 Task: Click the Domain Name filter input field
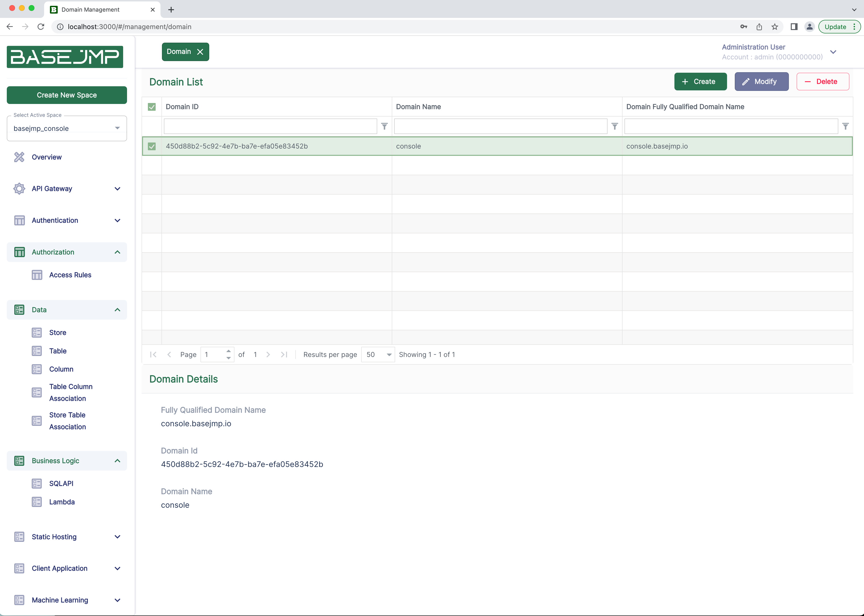(x=500, y=126)
